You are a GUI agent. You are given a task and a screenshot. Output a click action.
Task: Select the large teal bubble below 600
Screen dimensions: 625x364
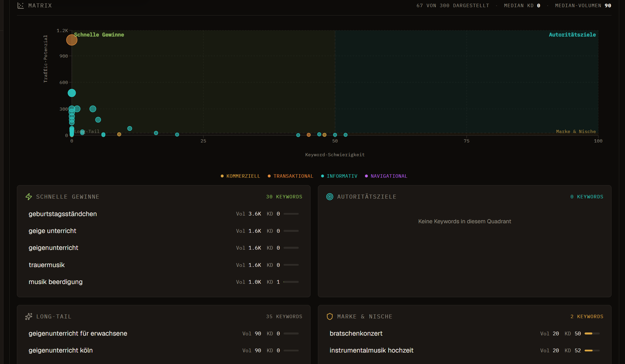pos(72,93)
